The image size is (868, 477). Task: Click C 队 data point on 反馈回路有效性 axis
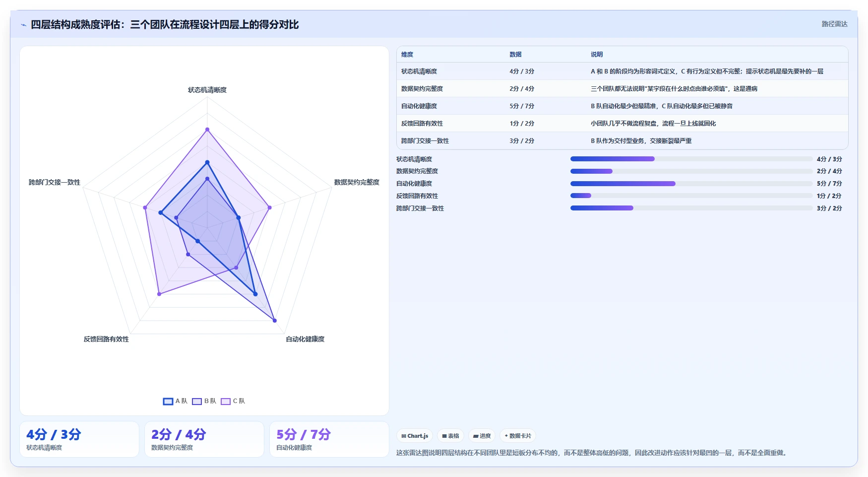159,294
